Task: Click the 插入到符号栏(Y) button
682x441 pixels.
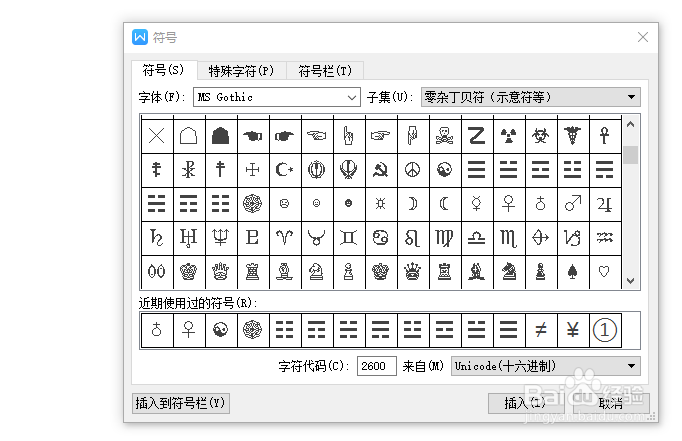Action: (x=181, y=403)
